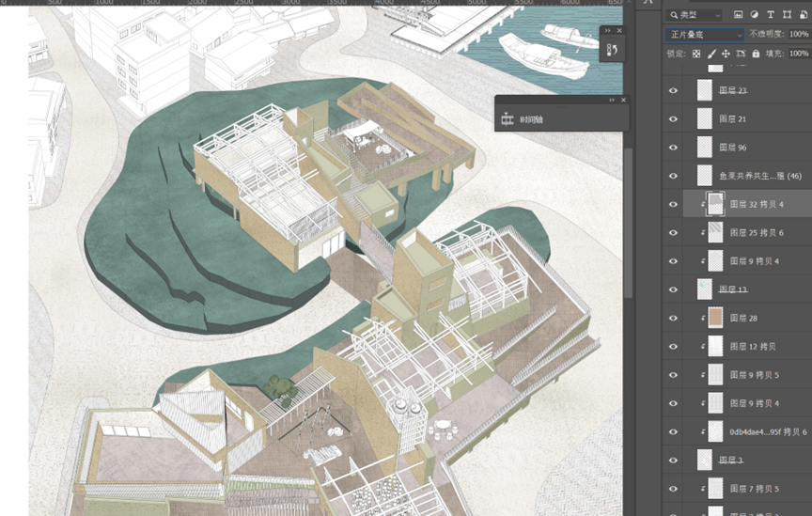Collapse the 时间轴 panel via double-arrow
The height and width of the screenshot is (516, 812).
(612, 100)
